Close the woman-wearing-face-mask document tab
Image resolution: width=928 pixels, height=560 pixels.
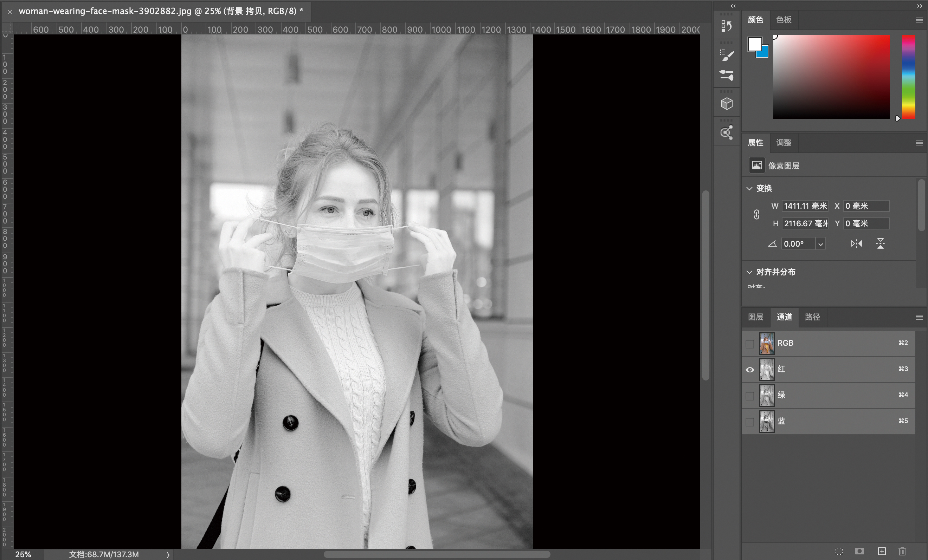coord(10,12)
